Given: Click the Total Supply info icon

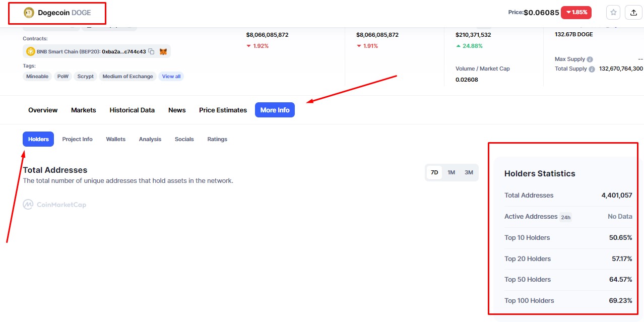Looking at the screenshot, I should click(x=592, y=69).
